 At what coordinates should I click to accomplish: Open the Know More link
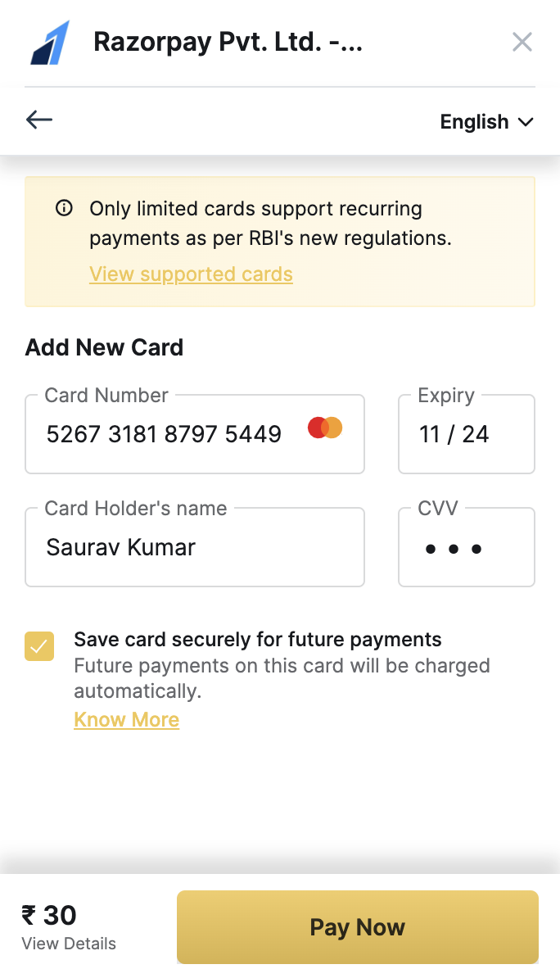point(127,719)
